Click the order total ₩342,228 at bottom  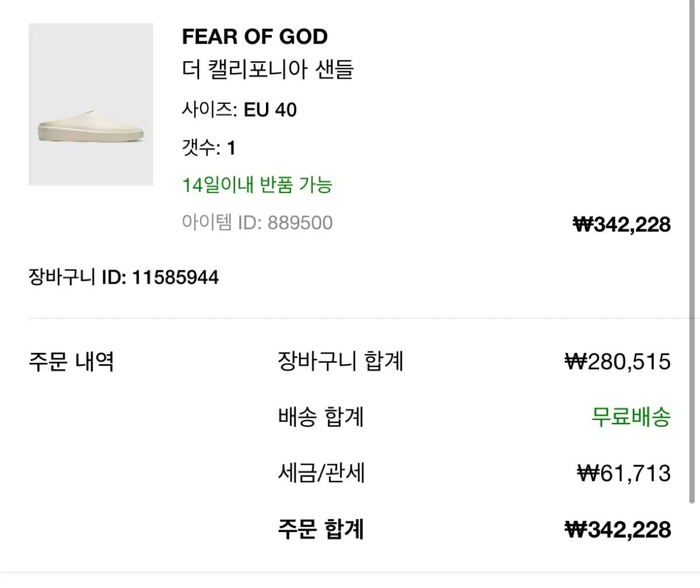click(x=618, y=530)
